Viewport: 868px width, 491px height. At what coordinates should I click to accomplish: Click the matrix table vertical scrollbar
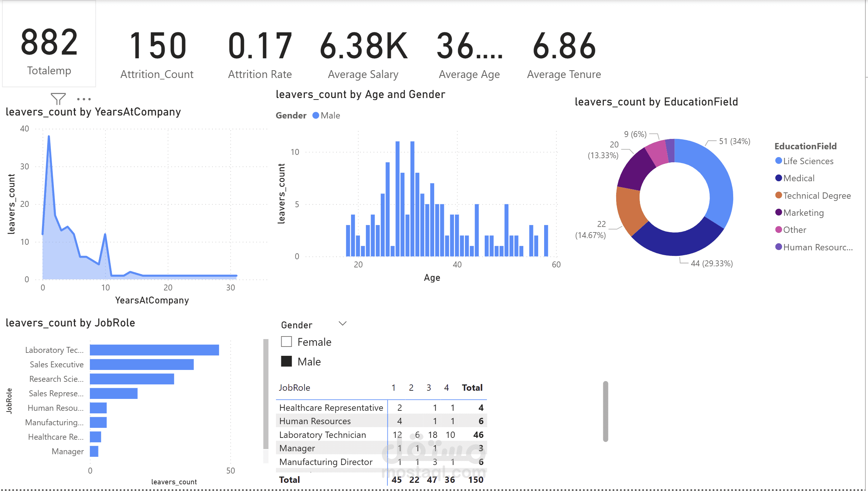coord(605,411)
